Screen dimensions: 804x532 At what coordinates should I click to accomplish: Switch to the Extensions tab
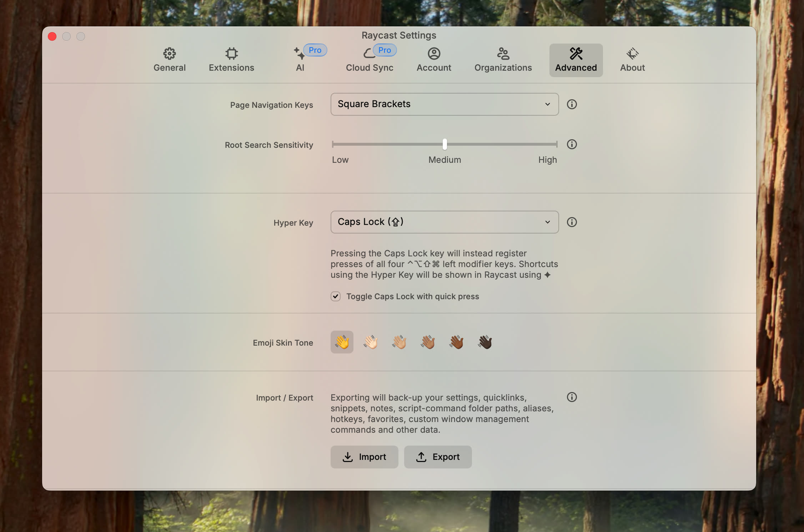coord(231,60)
